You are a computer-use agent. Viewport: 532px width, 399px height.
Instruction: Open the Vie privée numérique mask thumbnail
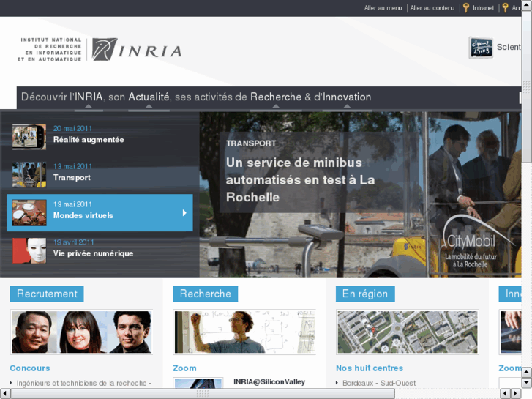click(x=29, y=251)
